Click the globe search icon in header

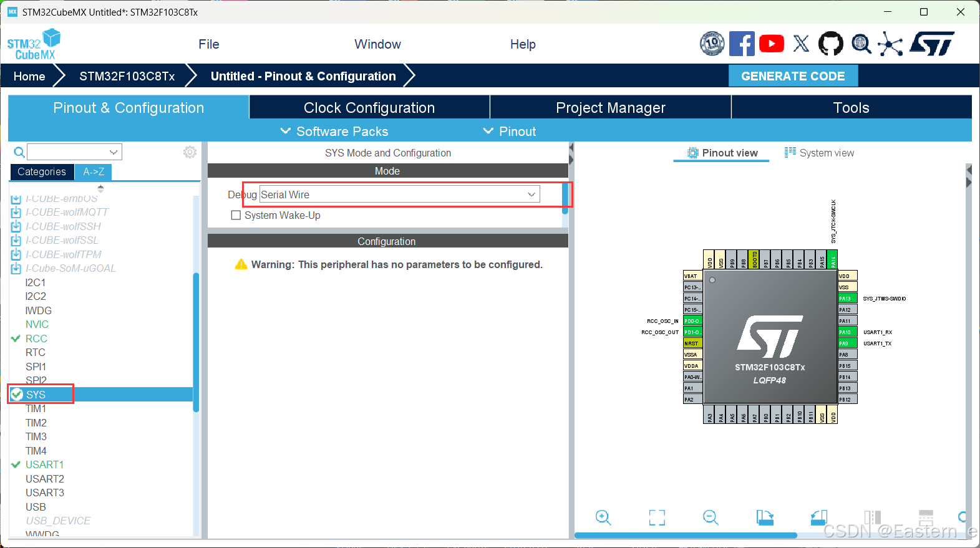pos(861,44)
